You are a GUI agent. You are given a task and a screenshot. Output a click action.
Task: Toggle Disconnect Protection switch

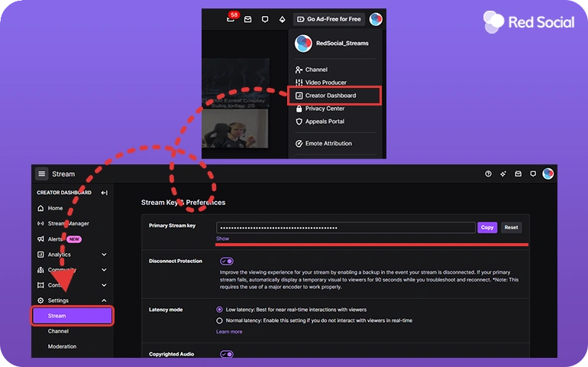[227, 261]
